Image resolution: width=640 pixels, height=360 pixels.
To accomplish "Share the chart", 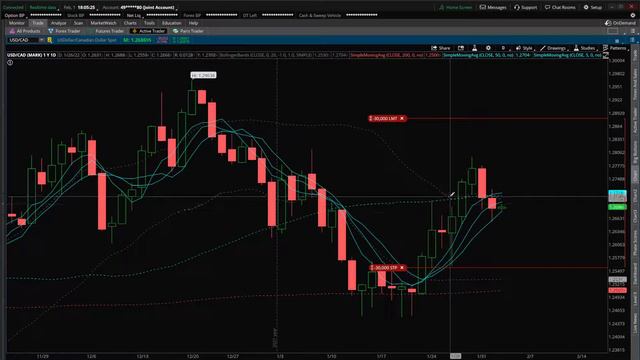I will (441, 48).
